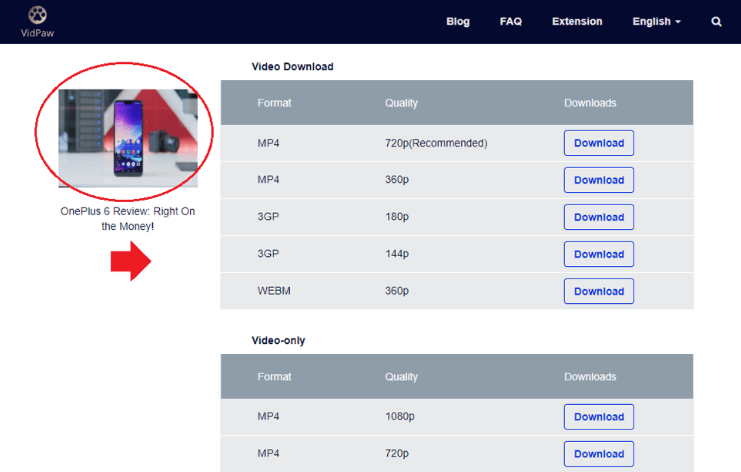Go to the FAQ page
This screenshot has height=472, width=741.
[511, 21]
